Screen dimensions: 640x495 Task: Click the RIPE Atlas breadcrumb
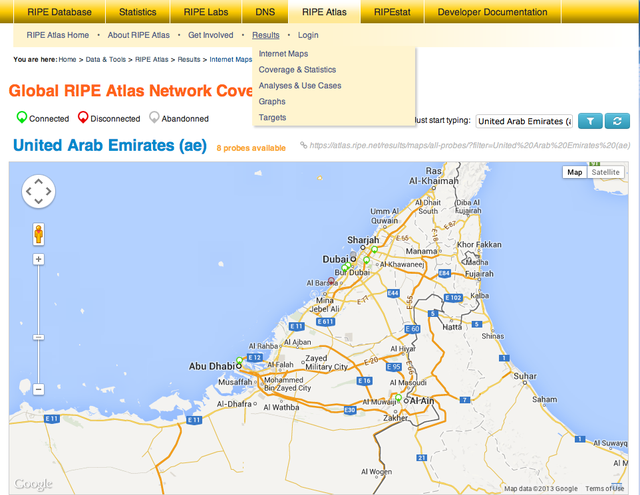(151, 60)
